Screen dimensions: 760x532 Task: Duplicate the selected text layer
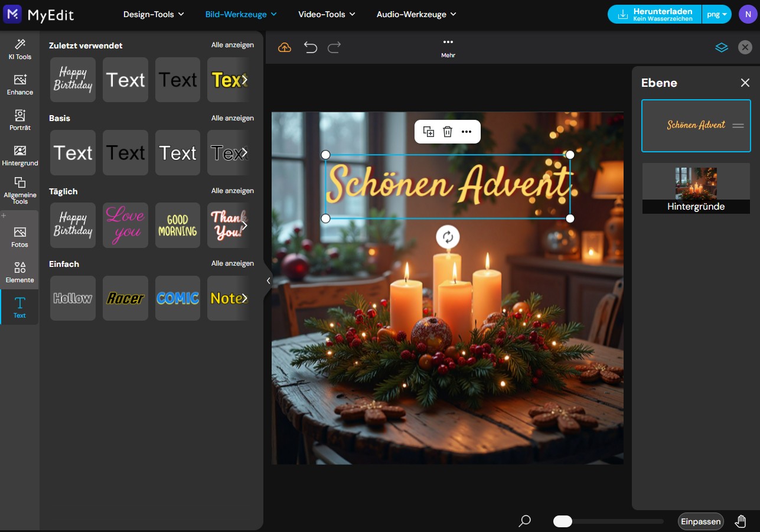429,132
